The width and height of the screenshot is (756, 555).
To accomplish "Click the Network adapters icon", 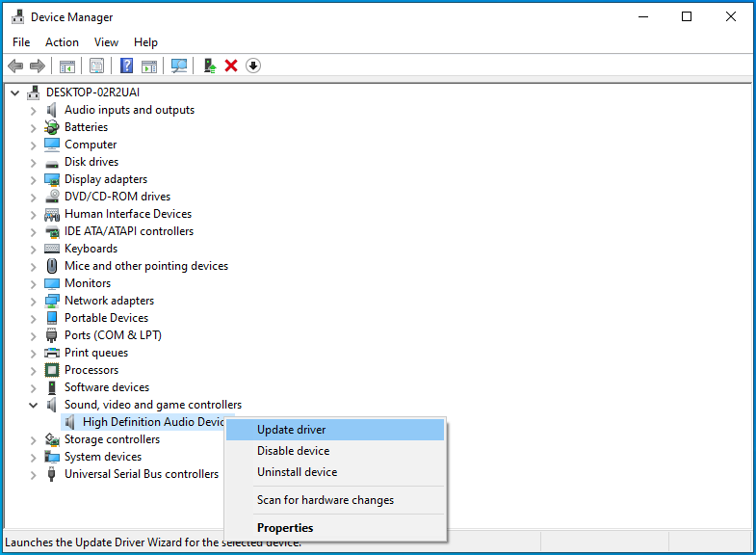I will click(52, 301).
